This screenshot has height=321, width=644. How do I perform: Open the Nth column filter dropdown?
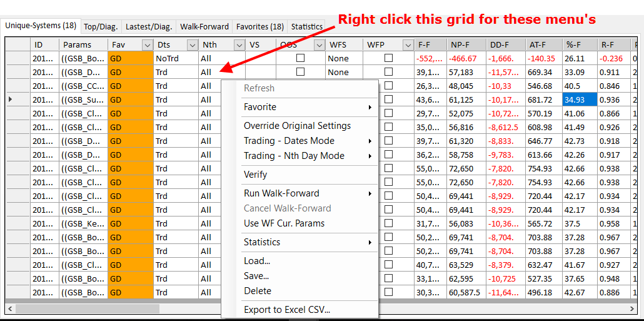[x=238, y=45]
